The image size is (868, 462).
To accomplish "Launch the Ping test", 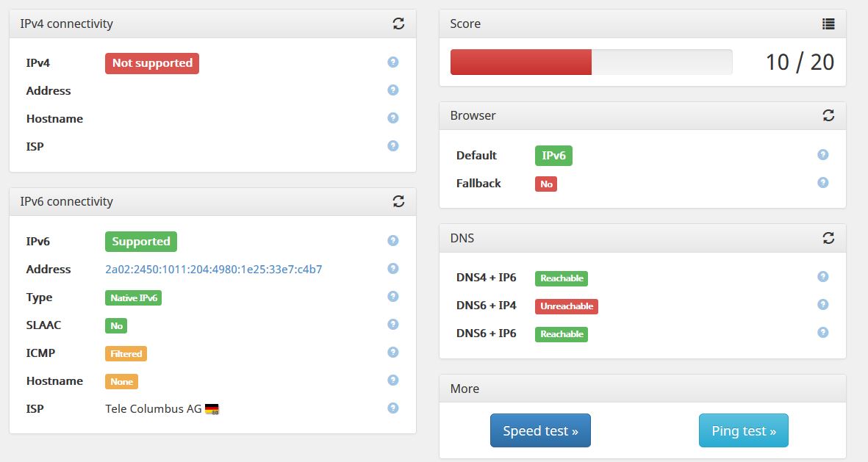I will pos(743,430).
